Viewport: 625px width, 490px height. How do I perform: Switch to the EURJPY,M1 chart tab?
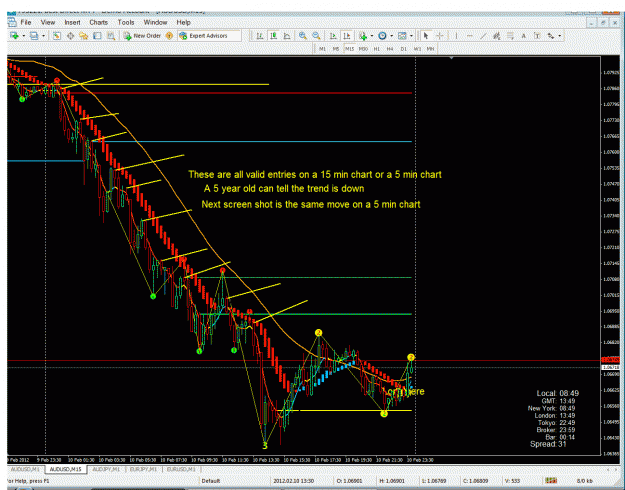click(x=143, y=469)
